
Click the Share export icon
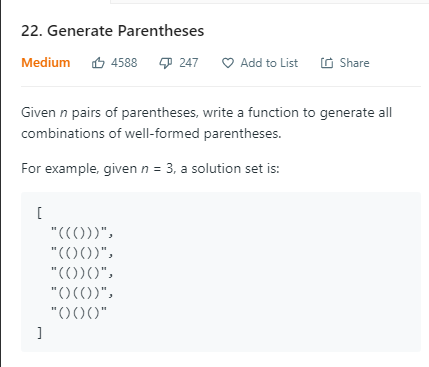327,63
